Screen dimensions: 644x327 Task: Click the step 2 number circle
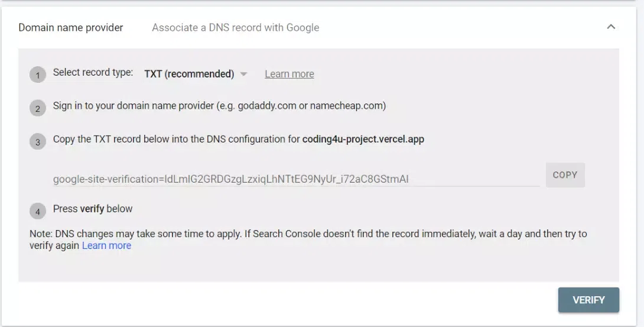38,108
